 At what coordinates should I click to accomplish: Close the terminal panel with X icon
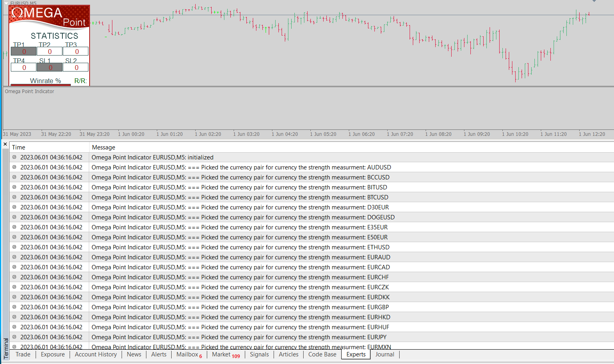5,144
